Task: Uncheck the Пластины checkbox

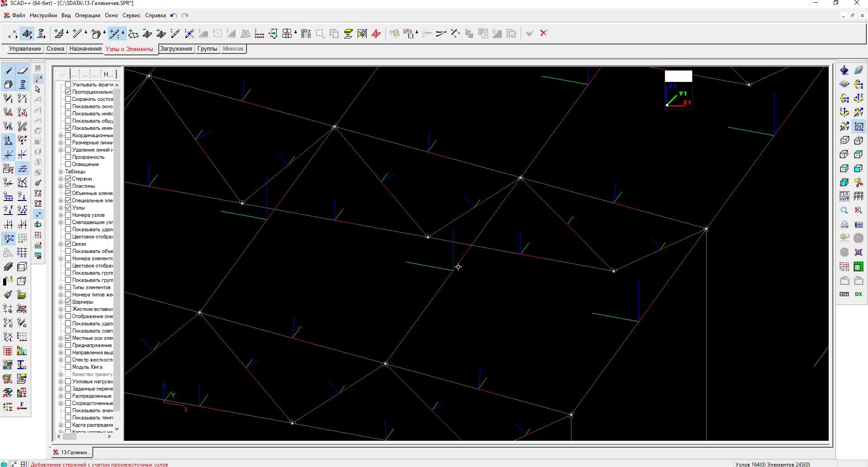Action: tap(68, 186)
